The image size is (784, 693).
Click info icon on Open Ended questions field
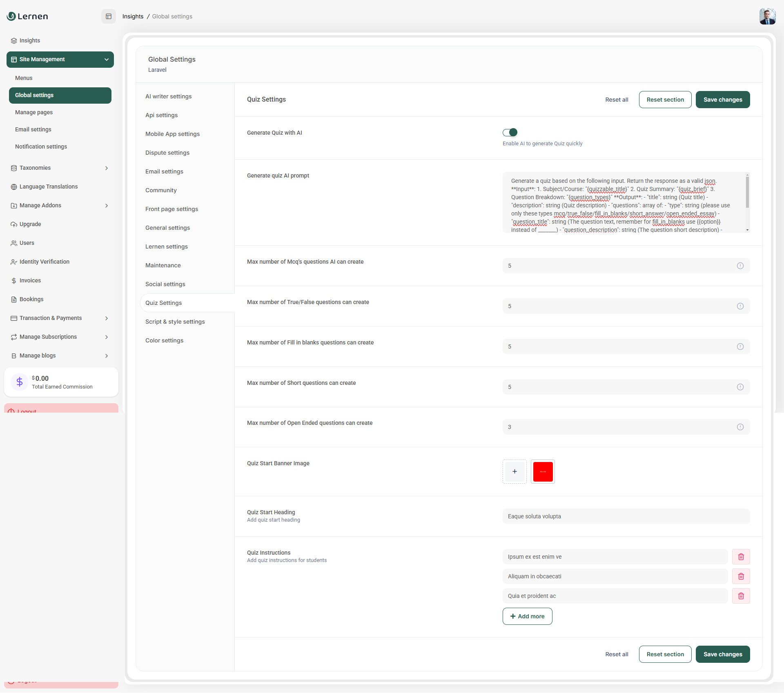pyautogui.click(x=740, y=427)
